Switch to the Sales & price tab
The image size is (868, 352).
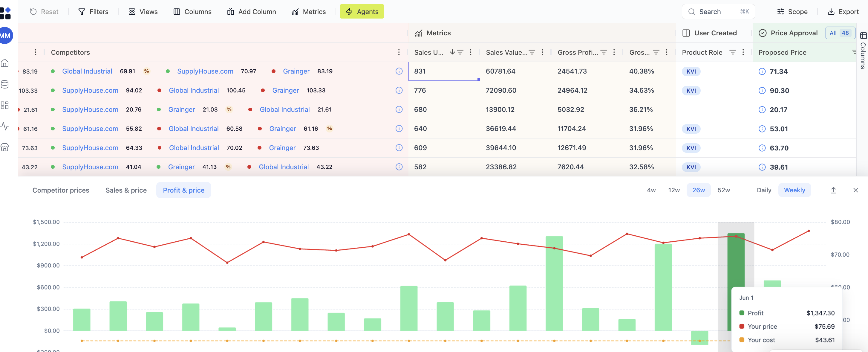[126, 190]
